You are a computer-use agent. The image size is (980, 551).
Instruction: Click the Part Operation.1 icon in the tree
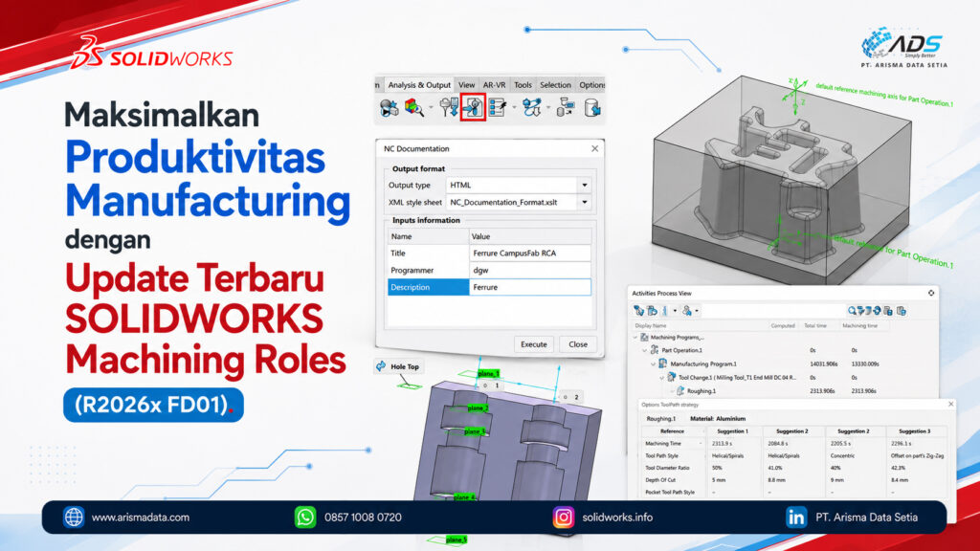click(x=654, y=350)
